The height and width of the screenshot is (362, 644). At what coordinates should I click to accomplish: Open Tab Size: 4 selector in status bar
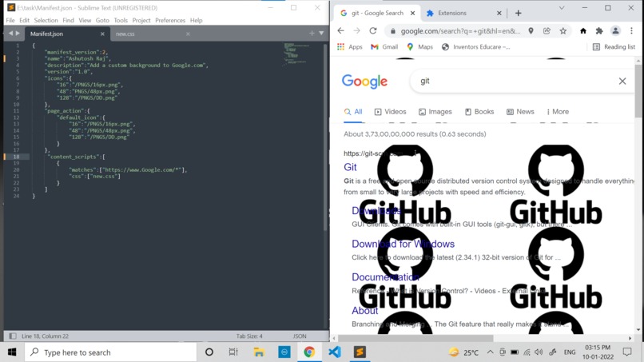coord(249,336)
